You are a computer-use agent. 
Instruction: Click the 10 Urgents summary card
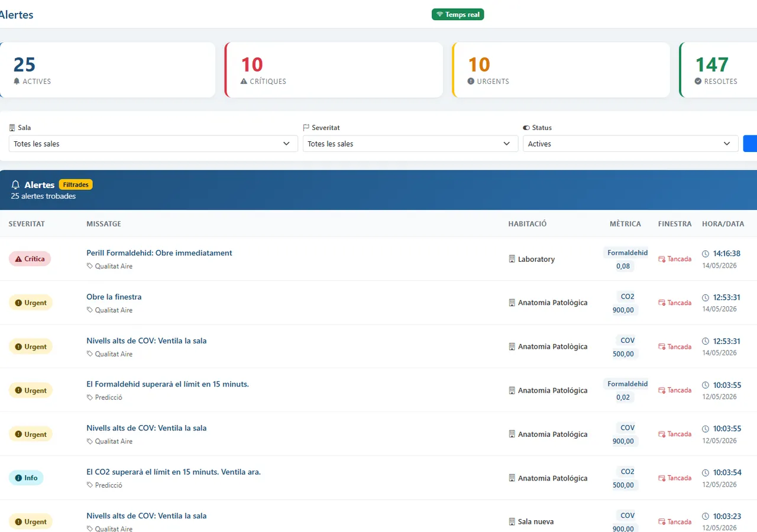tap(561, 70)
